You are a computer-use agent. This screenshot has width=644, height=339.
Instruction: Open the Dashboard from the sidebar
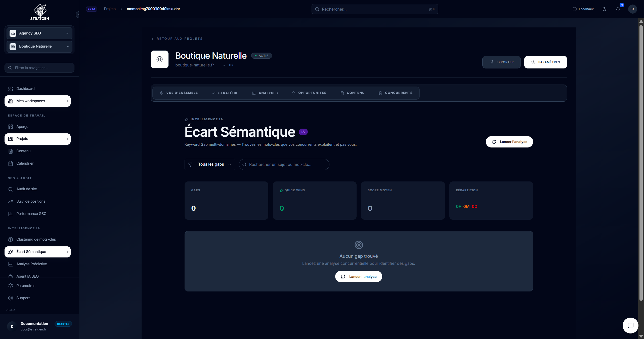click(x=25, y=89)
